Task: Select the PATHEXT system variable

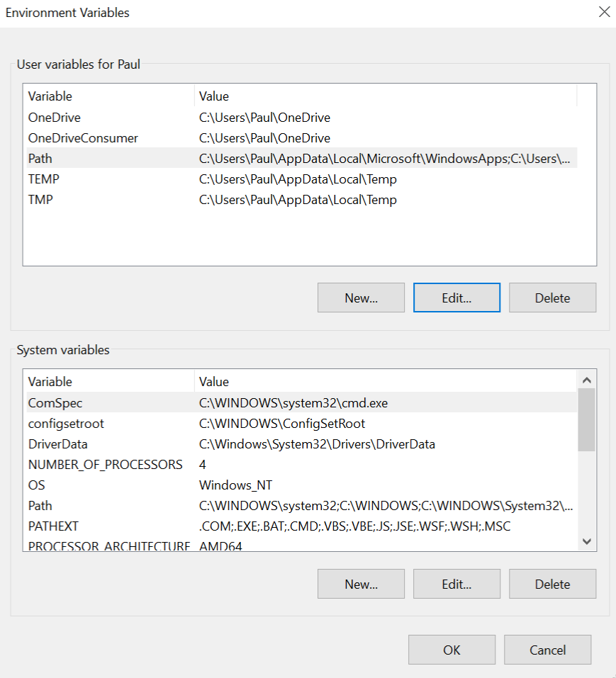Action: [x=302, y=526]
